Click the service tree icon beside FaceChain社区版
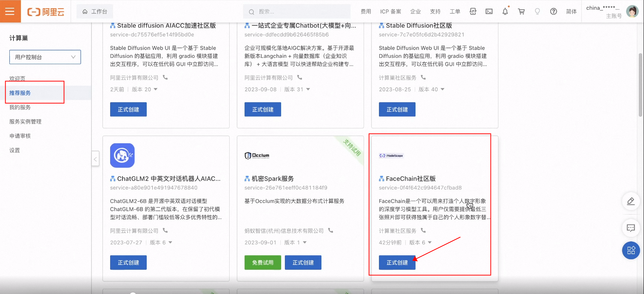 click(x=382, y=179)
